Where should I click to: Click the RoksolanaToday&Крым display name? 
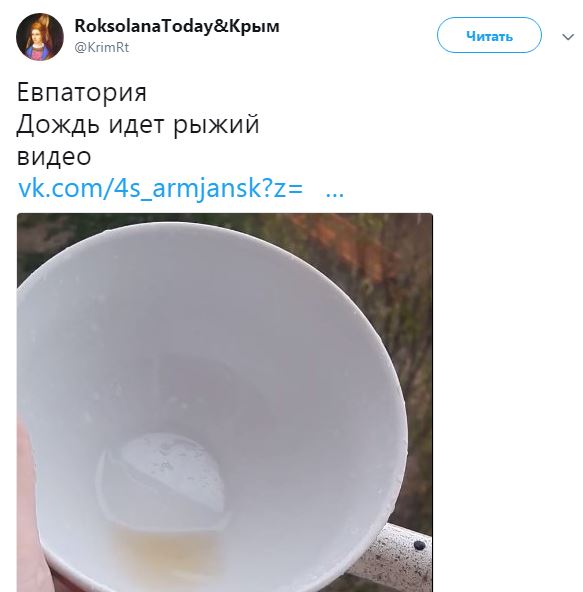coord(177,26)
